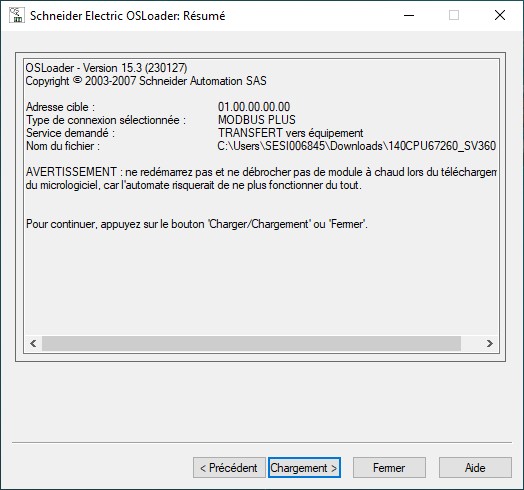Close the wizard with Fermer button
The width and height of the screenshot is (524, 490).
389,468
